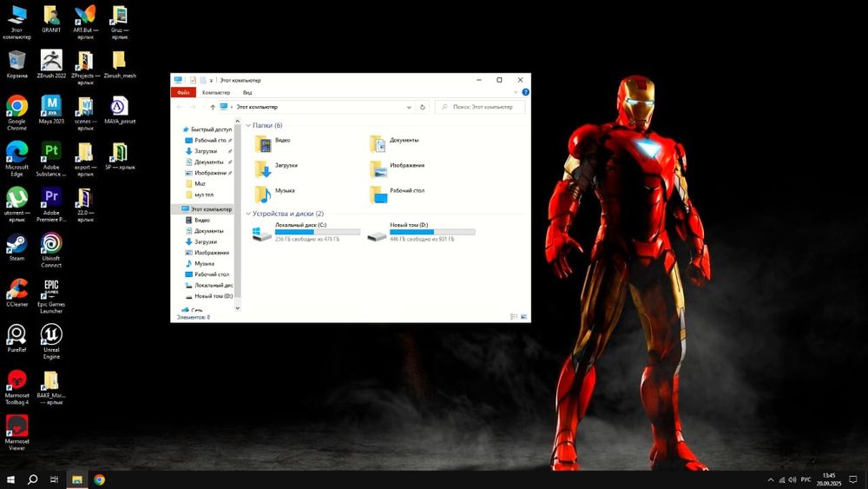Screen dimensions: 868x489
Task: Open Task View on the taskbar
Action: 54,479
